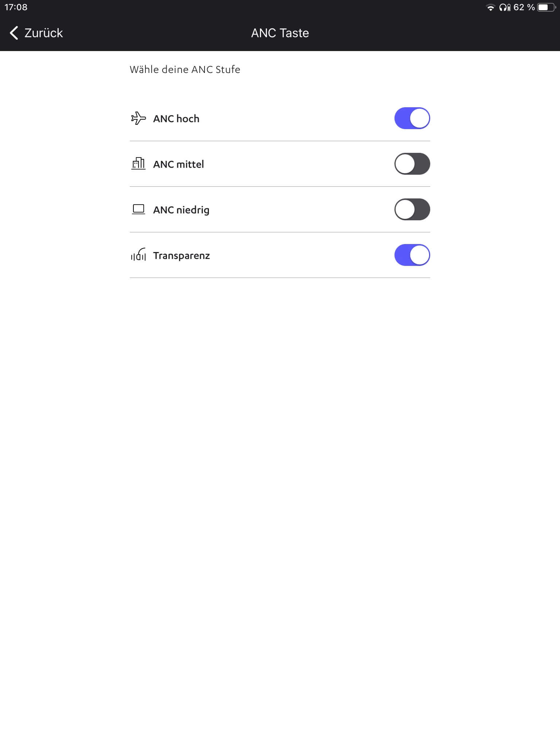This screenshot has height=747, width=560.
Task: Click the laptop icon beside ANC niedrig
Action: (138, 209)
